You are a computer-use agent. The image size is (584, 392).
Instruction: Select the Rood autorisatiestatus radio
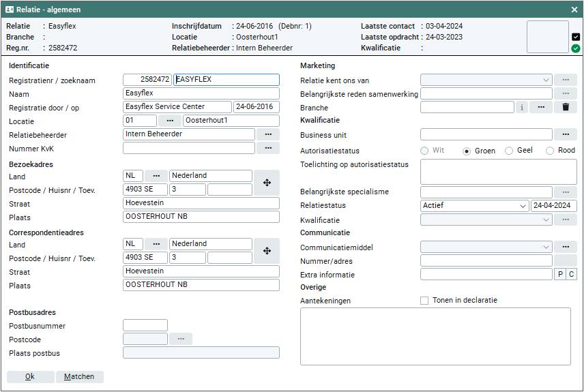click(550, 151)
